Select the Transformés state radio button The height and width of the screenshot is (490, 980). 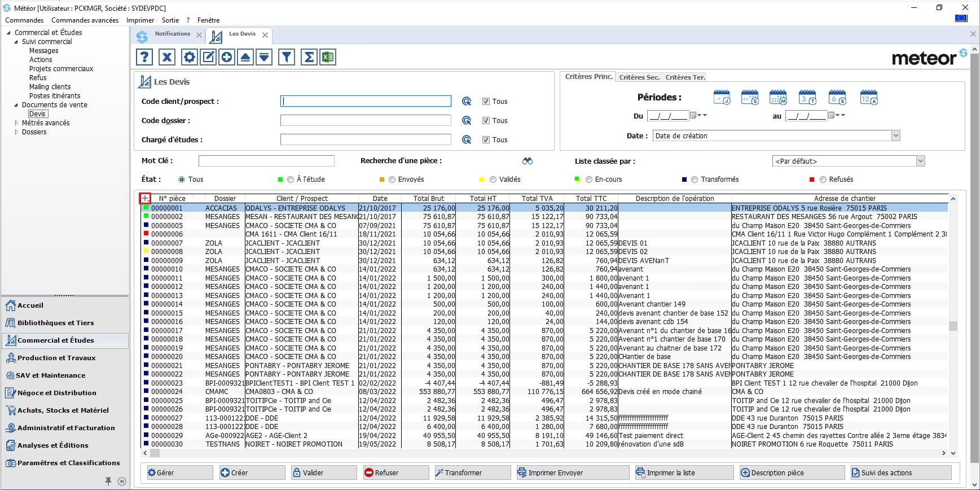(x=695, y=180)
